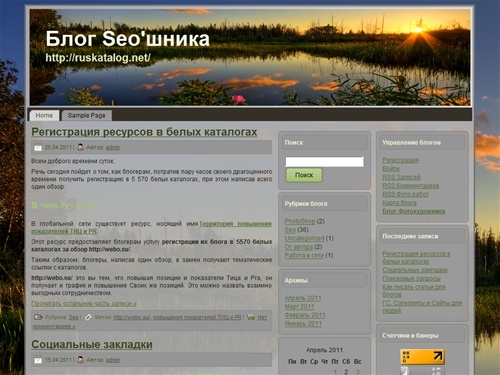
Task: Click the calendar icon next to 25.04.2011
Action: [x=38, y=147]
